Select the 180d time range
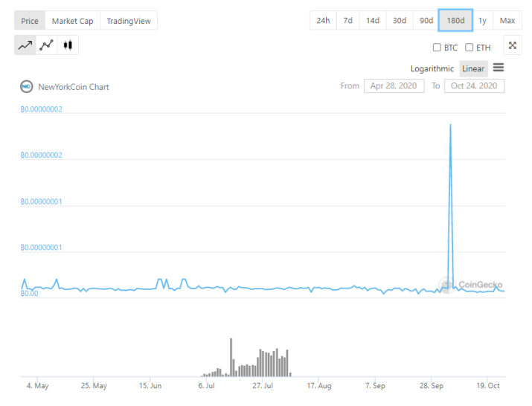The width and height of the screenshot is (532, 406). (455, 20)
